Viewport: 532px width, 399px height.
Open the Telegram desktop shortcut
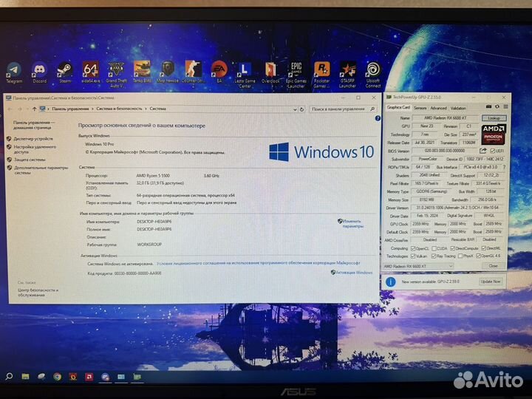pos(15,72)
